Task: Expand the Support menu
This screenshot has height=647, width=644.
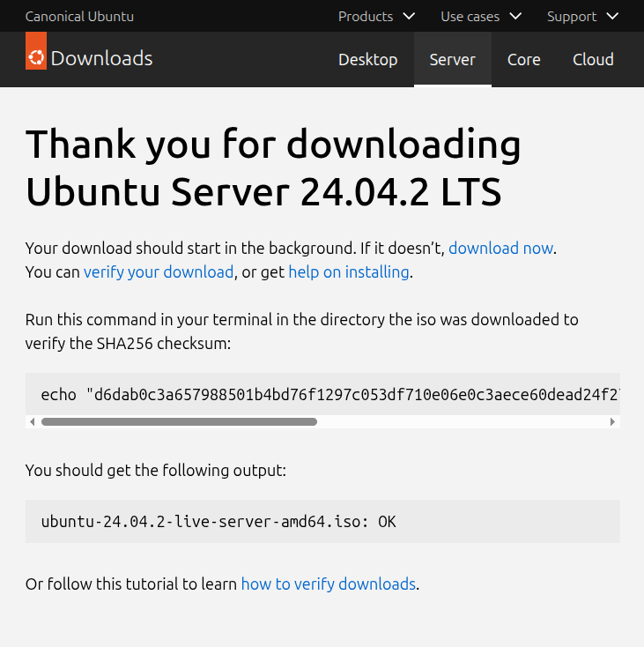Action: click(582, 16)
